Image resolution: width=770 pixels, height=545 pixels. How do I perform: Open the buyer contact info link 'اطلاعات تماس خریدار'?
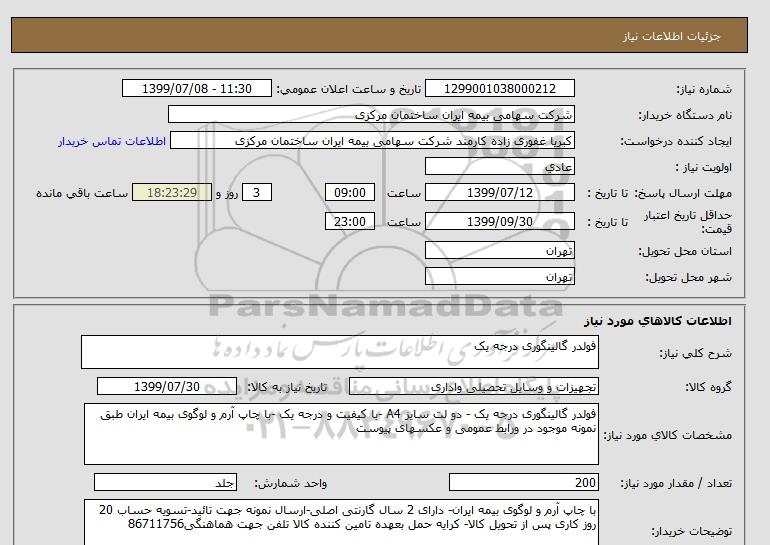112,141
